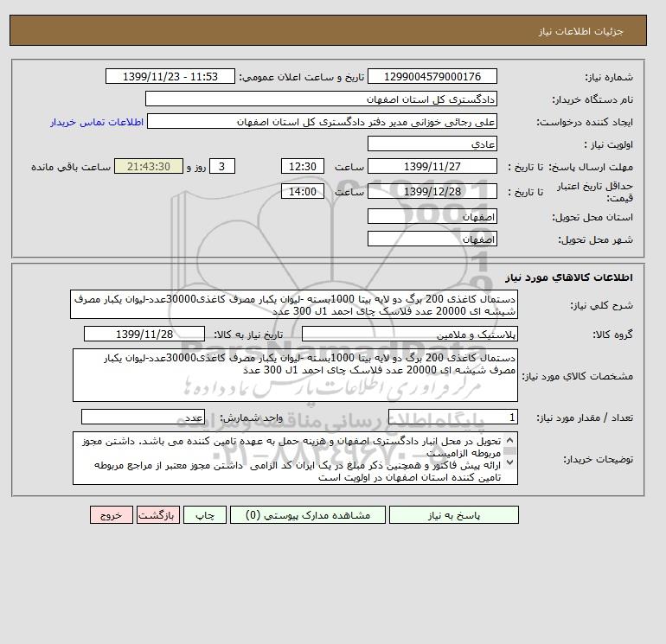
Task: Click label استان محل تحویل:
Action: click(592, 217)
